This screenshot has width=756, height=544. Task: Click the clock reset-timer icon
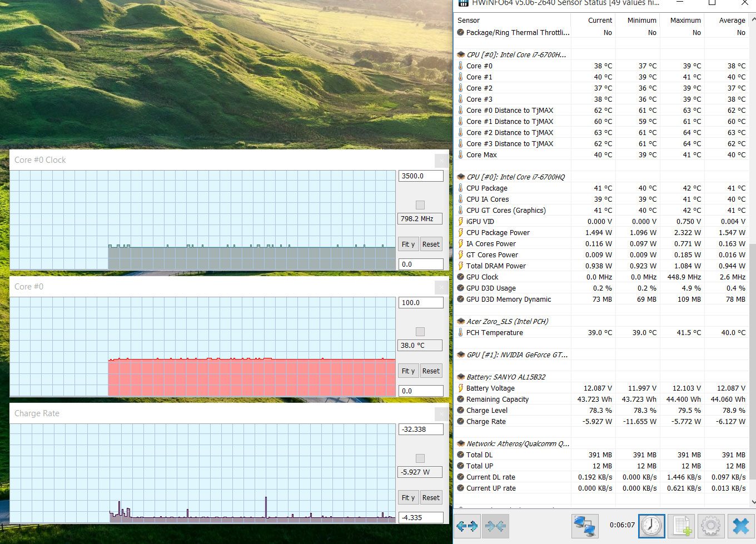(x=651, y=525)
